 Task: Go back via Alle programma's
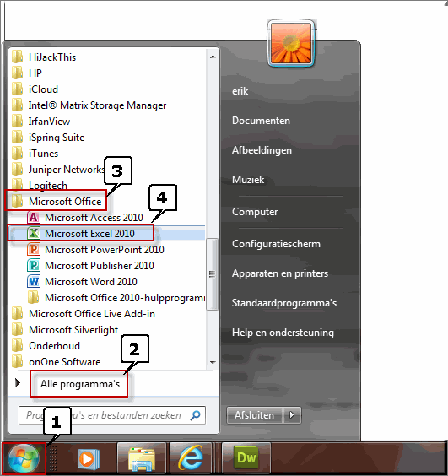[80, 384]
